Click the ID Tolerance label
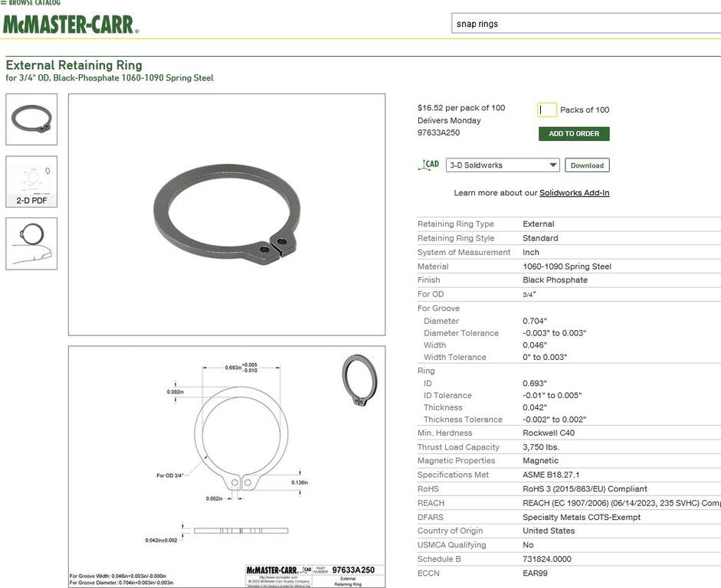The height and width of the screenshot is (588, 721). (x=447, y=396)
